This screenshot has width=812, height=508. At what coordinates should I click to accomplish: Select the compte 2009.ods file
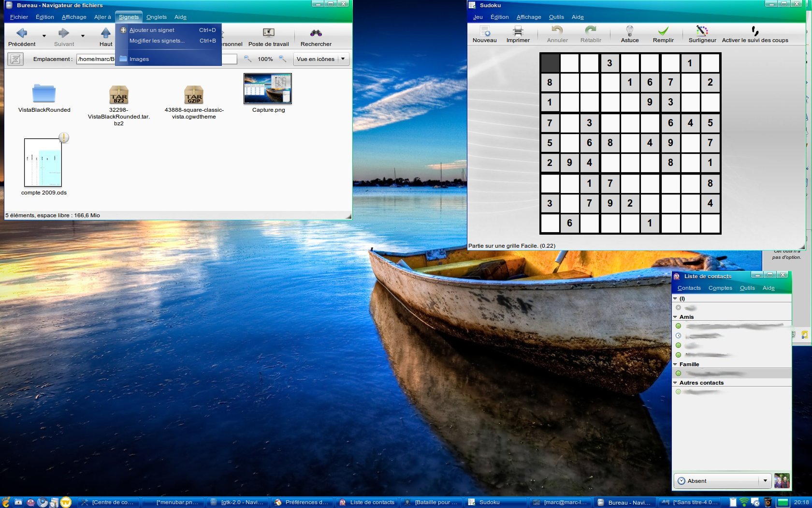[43, 163]
